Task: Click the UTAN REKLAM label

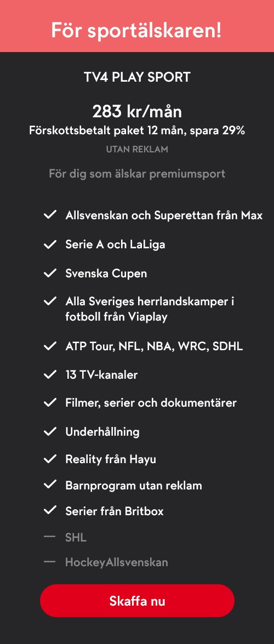Action: tap(137, 150)
